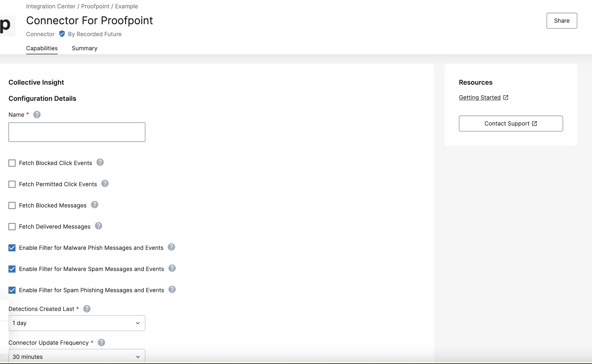Image resolution: width=592 pixels, height=364 pixels.
Task: Click help icon for Connector Update Frequency
Action: point(101,343)
